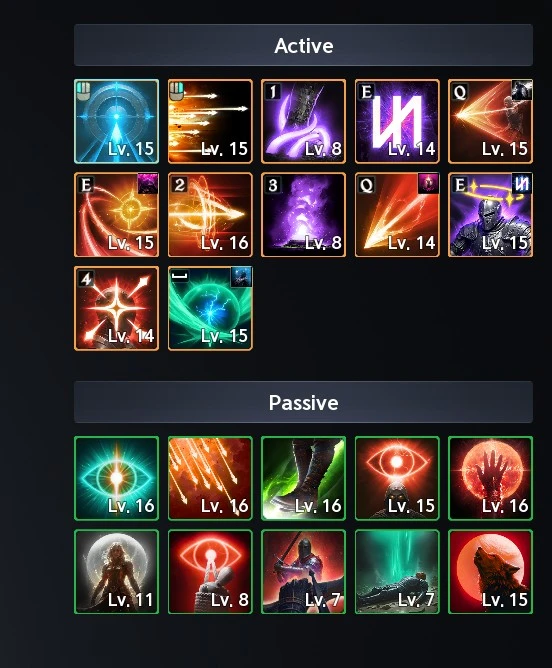Click the raining arrows passive skill
This screenshot has height=668, width=552.
coord(210,478)
